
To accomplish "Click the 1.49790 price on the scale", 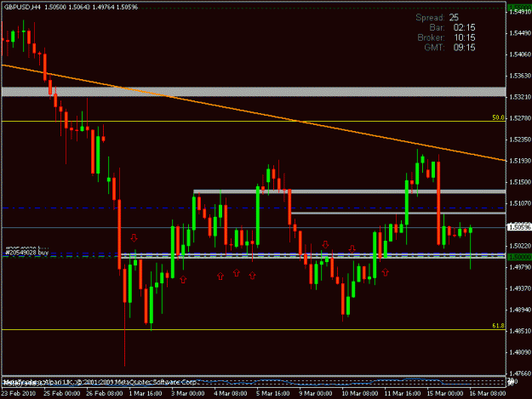I will click(520, 267).
